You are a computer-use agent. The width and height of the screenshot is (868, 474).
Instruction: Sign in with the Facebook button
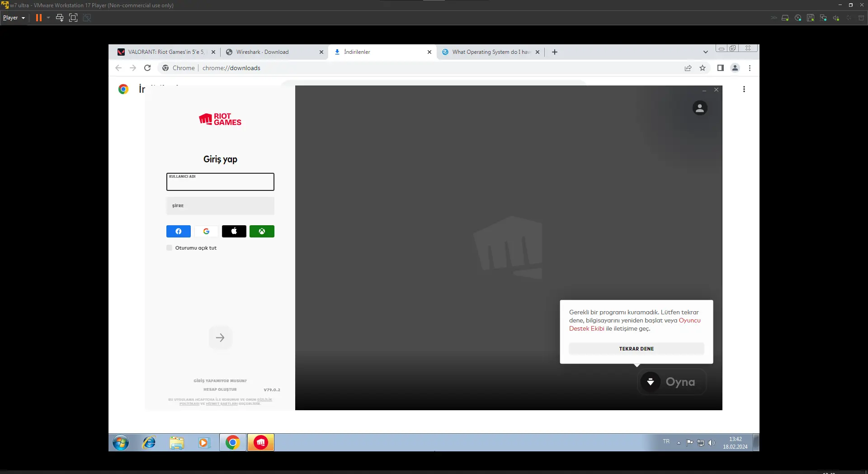(x=179, y=231)
